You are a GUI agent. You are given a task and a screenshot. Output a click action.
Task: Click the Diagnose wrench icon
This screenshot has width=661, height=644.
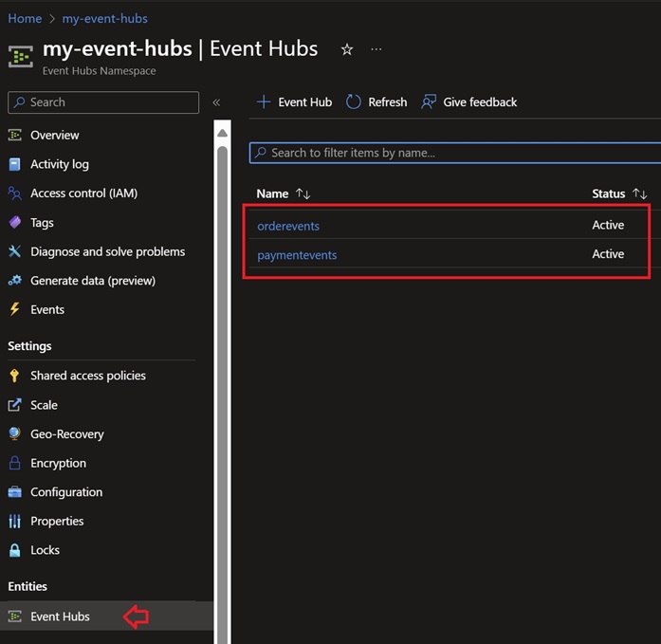(x=15, y=251)
